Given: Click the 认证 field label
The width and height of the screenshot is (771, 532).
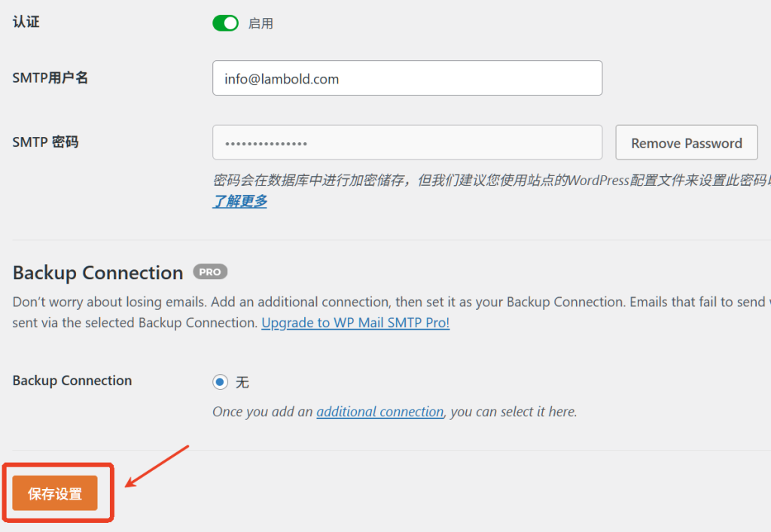Looking at the screenshot, I should [26, 22].
